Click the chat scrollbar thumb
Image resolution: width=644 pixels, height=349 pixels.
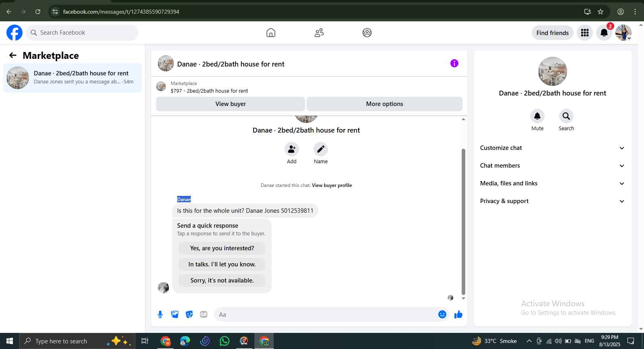[463, 222]
